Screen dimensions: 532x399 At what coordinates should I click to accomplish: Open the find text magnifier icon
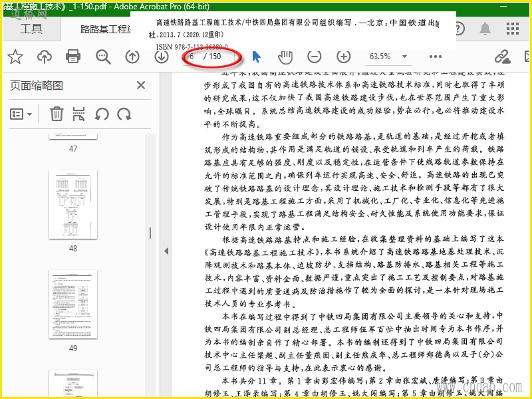[103, 57]
